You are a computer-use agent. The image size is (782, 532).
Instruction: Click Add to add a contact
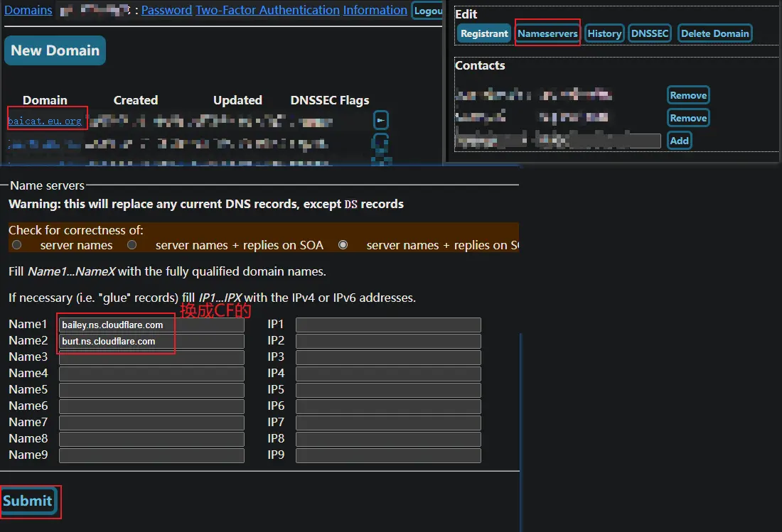tap(680, 141)
